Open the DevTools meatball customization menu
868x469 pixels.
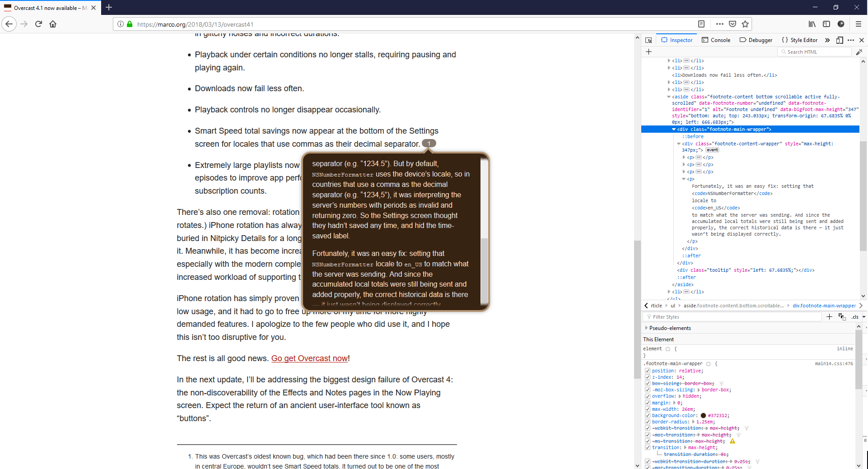(x=851, y=40)
